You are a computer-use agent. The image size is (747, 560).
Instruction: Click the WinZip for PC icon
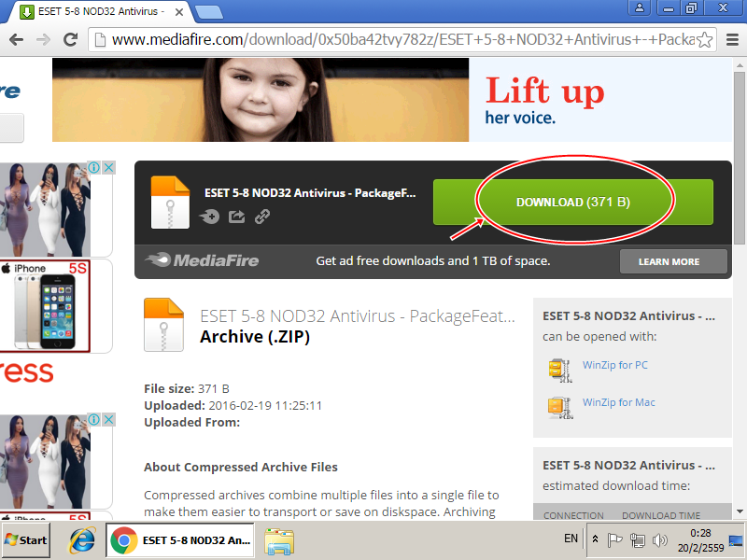coord(559,371)
